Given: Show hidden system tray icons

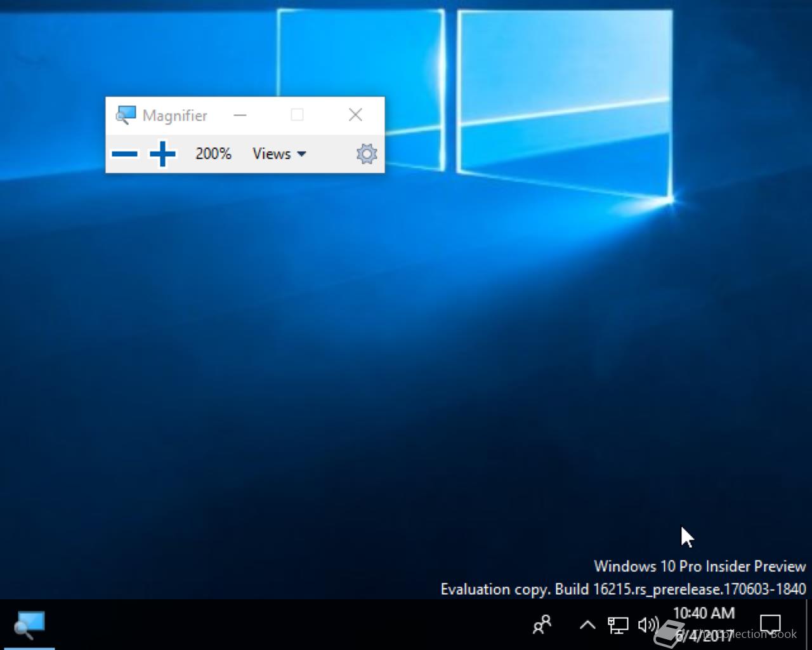Looking at the screenshot, I should point(587,625).
